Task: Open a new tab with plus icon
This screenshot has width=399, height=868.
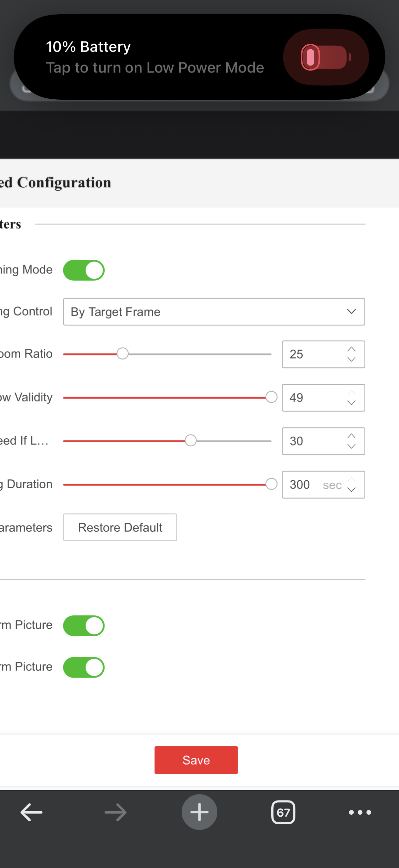Action: [199, 812]
